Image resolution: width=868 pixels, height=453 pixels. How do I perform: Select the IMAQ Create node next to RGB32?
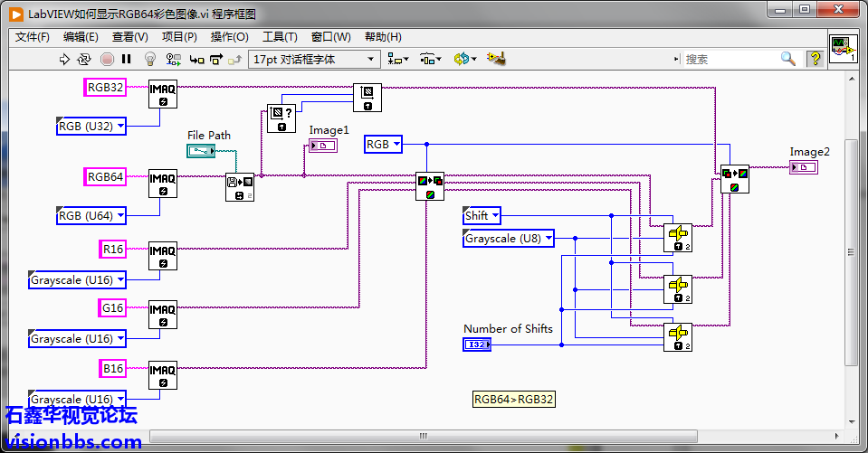pyautogui.click(x=163, y=94)
